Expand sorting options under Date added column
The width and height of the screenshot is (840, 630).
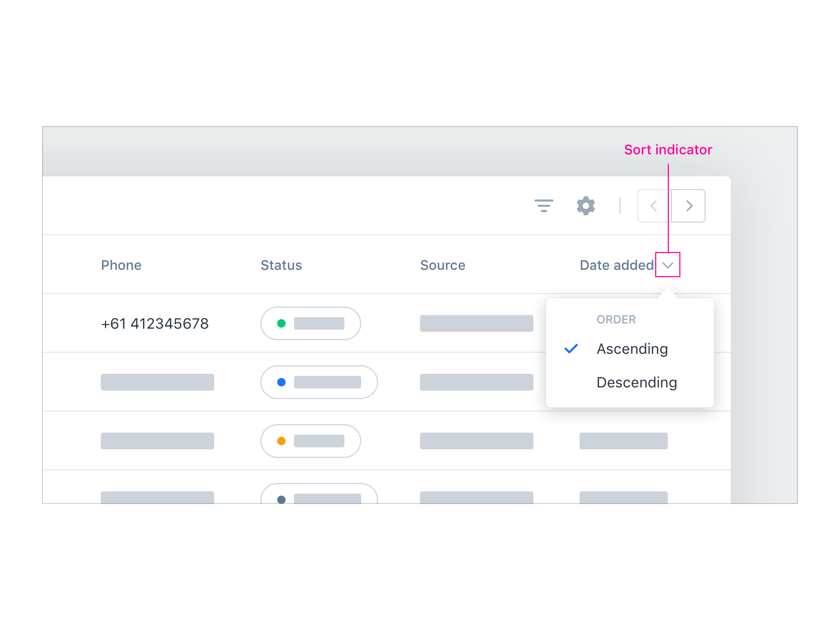668,265
